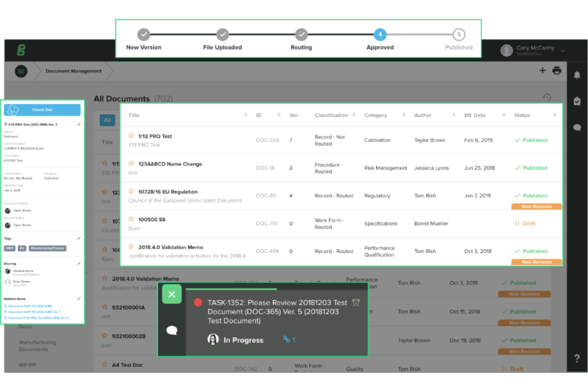Click New Revision in the 932100002B row
Image resolution: width=588 pixels, height=392 pixels.
pyautogui.click(x=524, y=351)
